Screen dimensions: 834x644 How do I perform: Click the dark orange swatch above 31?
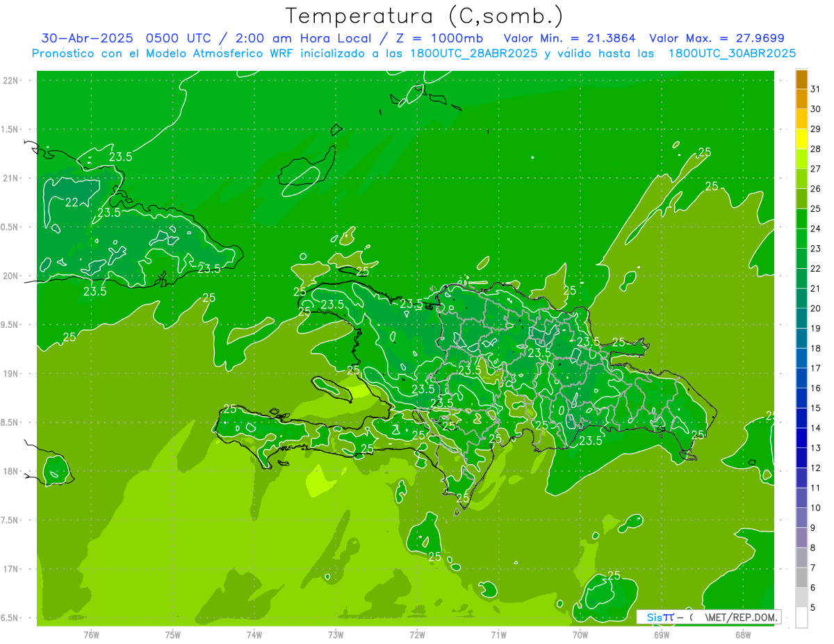pos(801,79)
